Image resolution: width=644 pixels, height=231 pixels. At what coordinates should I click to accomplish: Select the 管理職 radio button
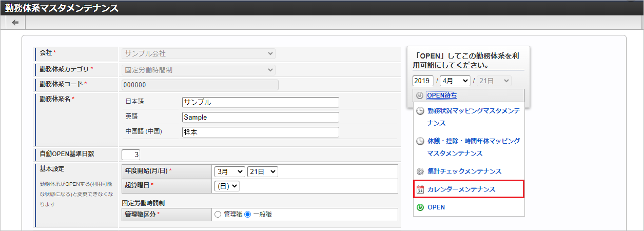(x=217, y=215)
